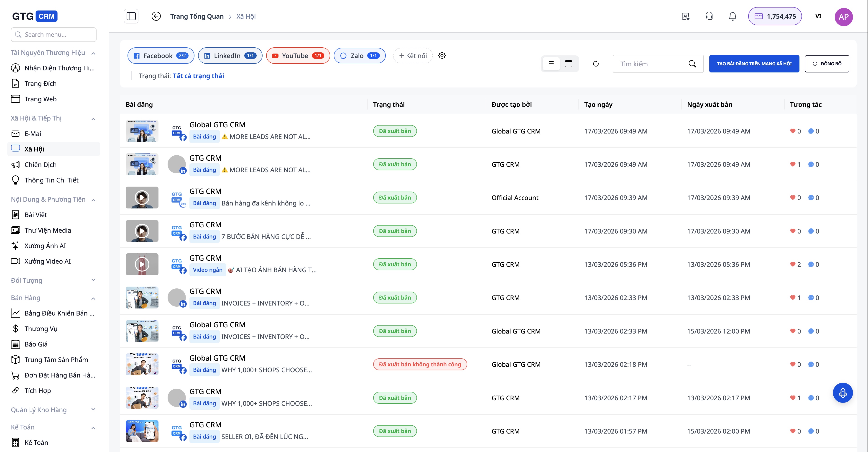868x452 pixels.
Task: Open the notifications bell
Action: click(733, 16)
